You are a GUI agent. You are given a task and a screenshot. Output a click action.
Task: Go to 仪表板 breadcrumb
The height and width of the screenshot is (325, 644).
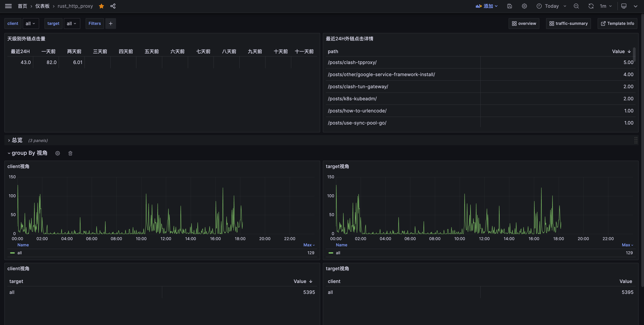point(42,6)
